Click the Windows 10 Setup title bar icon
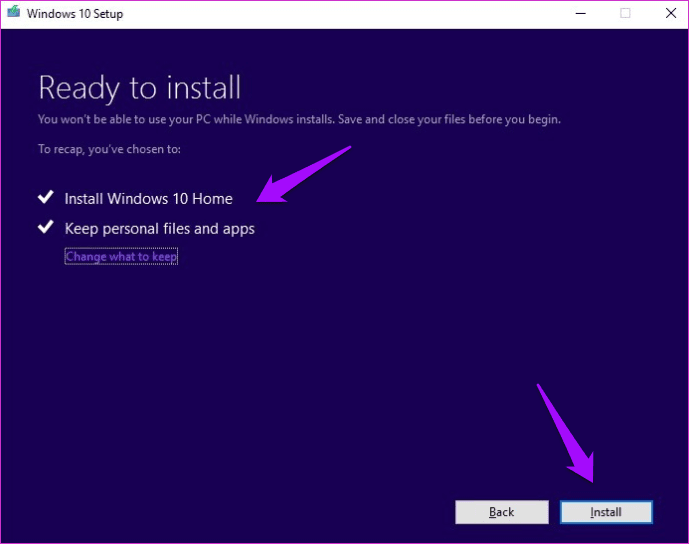This screenshot has width=689, height=544. [x=14, y=12]
